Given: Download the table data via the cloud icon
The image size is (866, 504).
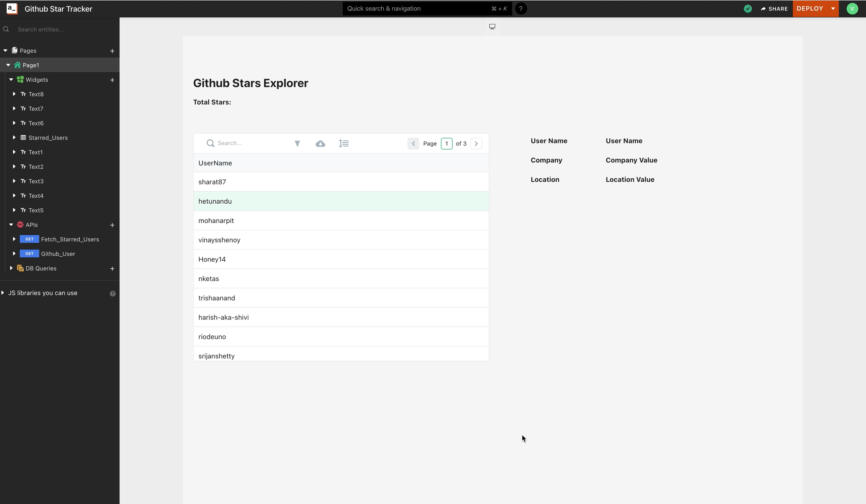Looking at the screenshot, I should click(320, 143).
